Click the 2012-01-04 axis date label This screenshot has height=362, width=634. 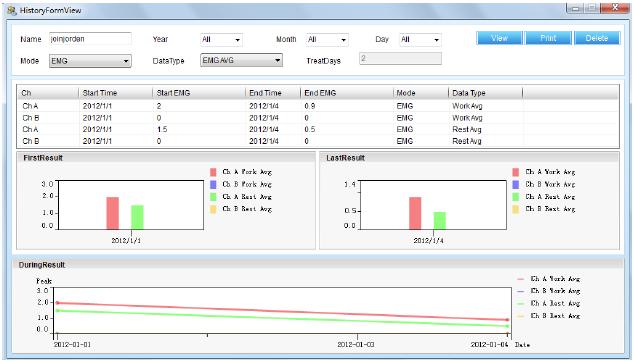489,345
